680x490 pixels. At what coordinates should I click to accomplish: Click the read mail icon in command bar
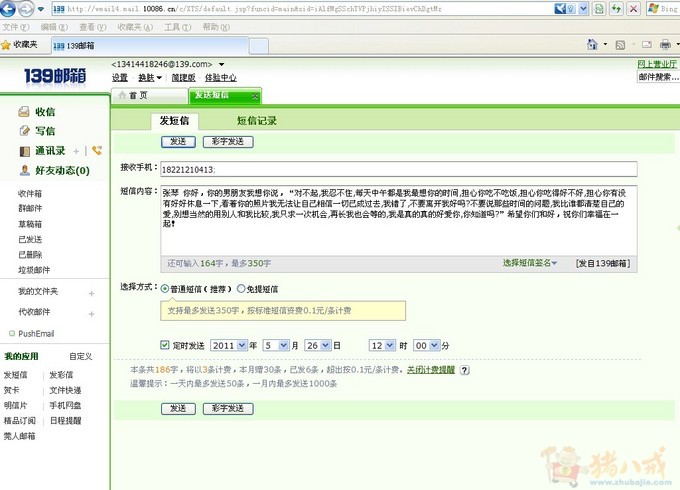pos(647,44)
